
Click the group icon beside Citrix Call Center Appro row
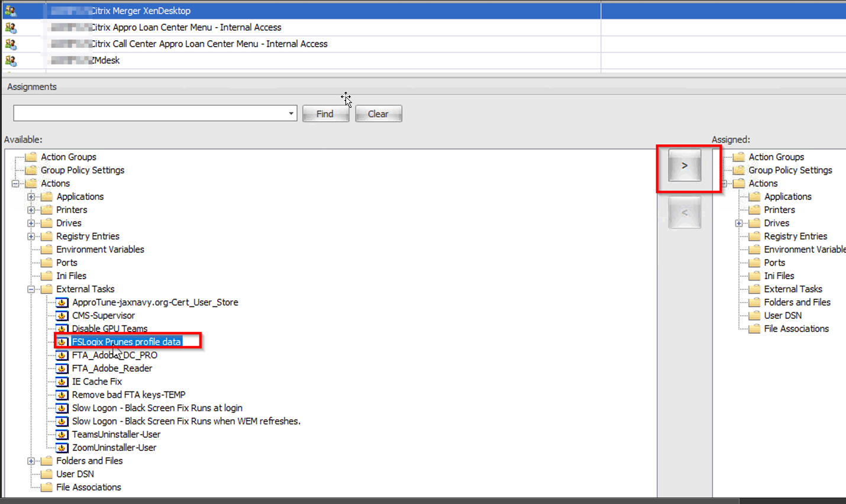click(11, 44)
